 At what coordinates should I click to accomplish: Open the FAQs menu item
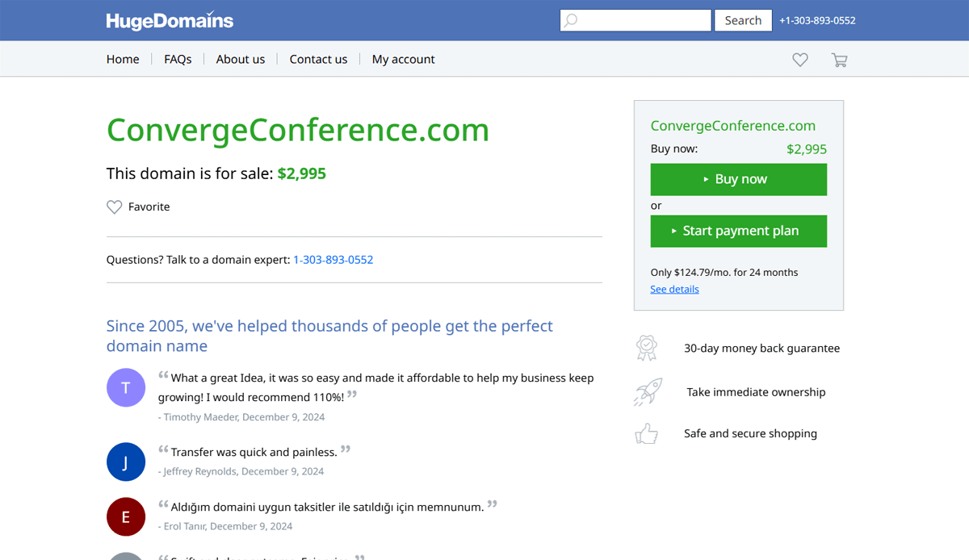tap(178, 59)
